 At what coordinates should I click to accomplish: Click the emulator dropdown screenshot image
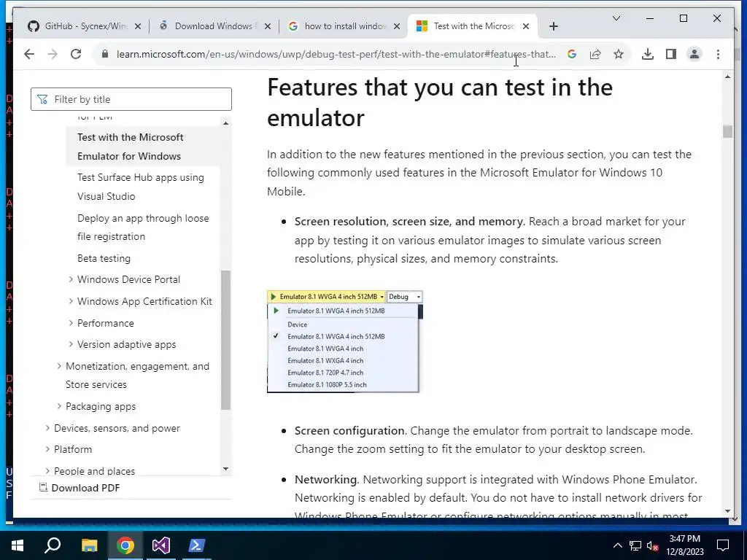pyautogui.click(x=345, y=341)
